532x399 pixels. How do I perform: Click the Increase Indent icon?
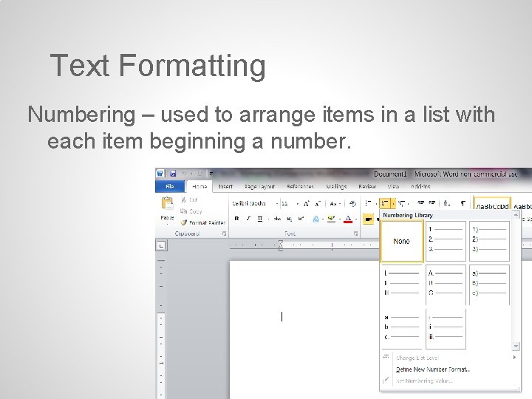click(432, 203)
